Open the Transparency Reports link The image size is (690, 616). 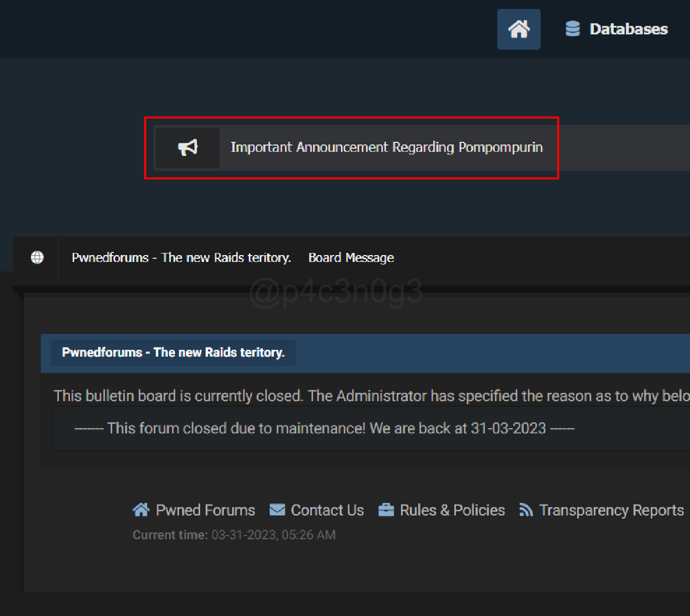(611, 510)
